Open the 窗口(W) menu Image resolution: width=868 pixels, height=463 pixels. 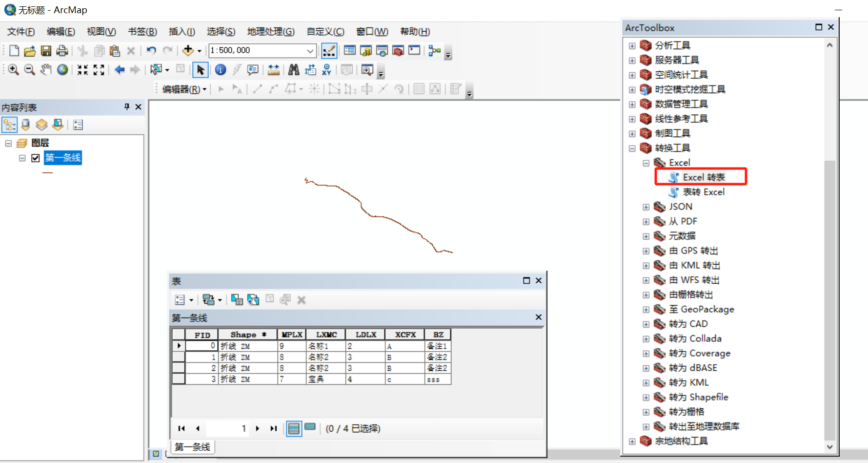(372, 32)
